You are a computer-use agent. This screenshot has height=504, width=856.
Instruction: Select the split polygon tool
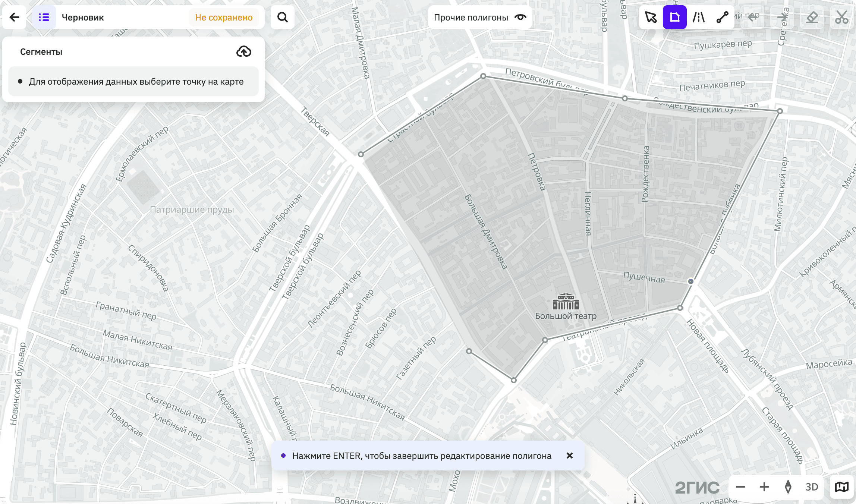click(699, 17)
